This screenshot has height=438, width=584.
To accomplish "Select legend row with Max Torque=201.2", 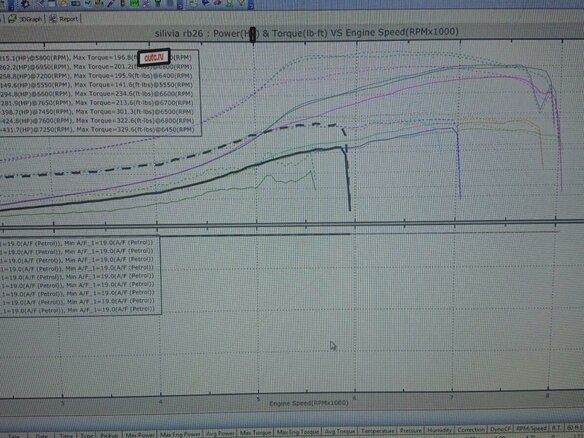I will tap(97, 67).
